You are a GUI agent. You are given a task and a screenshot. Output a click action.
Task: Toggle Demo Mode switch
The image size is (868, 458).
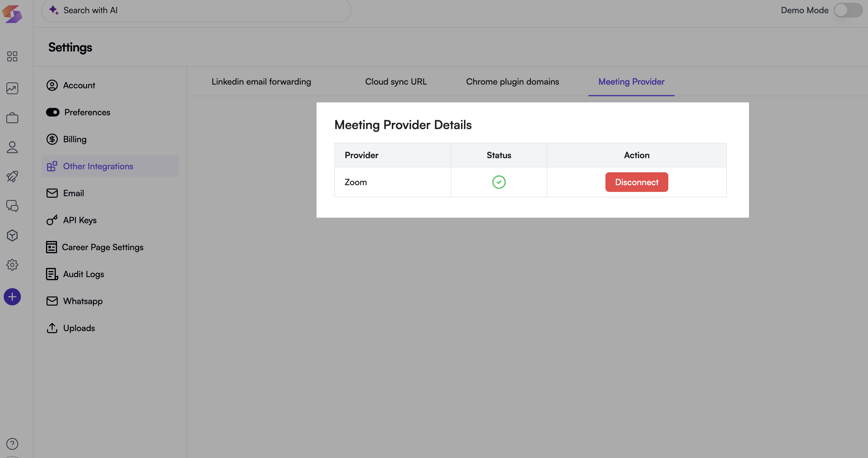click(x=848, y=10)
